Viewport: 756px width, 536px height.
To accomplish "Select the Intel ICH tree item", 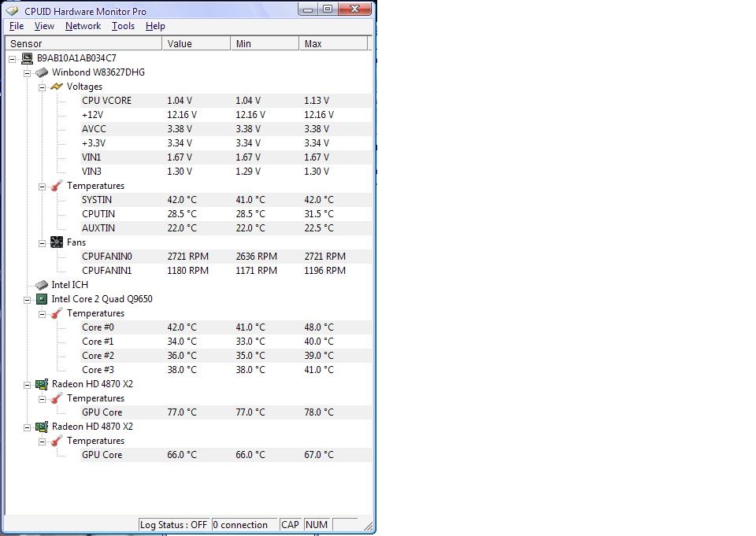I will point(70,285).
